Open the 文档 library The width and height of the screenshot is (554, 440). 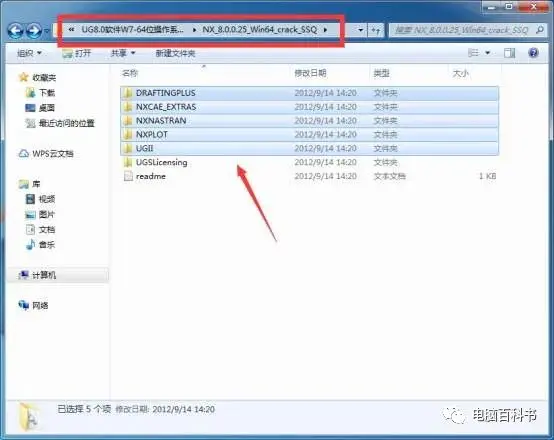coord(41,229)
